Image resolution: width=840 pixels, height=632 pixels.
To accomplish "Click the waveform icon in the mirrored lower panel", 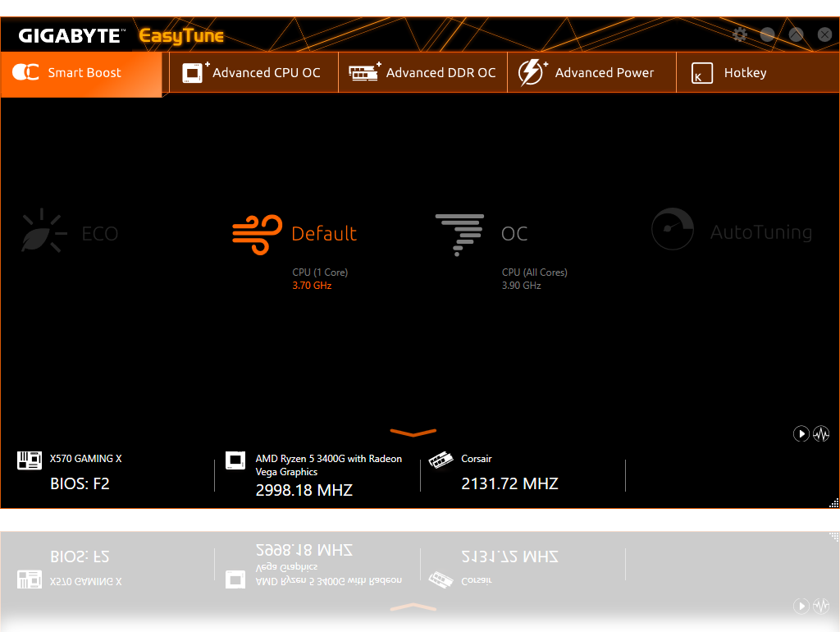I will pyautogui.click(x=821, y=606).
